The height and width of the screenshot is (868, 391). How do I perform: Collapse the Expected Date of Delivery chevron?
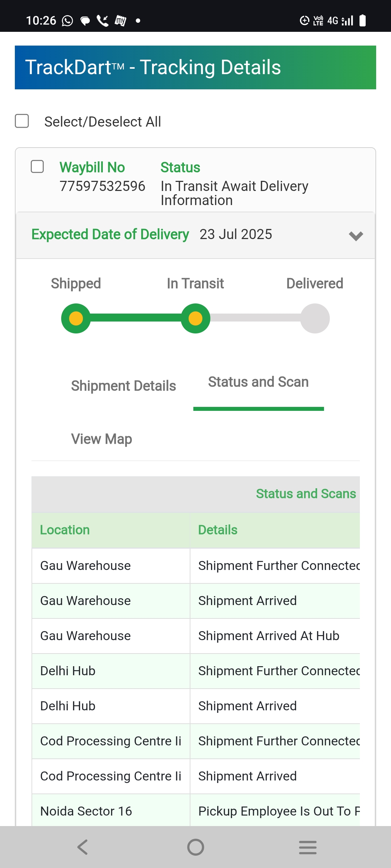coord(356,236)
